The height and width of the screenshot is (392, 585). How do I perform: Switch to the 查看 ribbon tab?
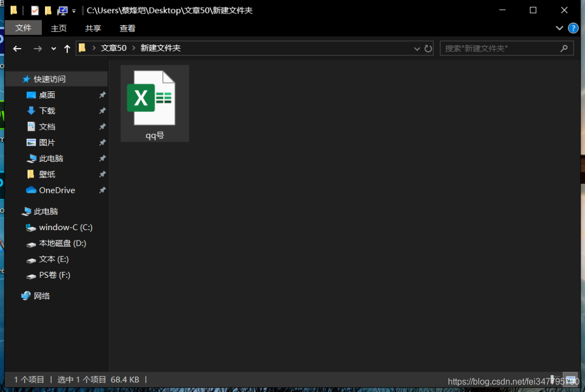pos(127,28)
